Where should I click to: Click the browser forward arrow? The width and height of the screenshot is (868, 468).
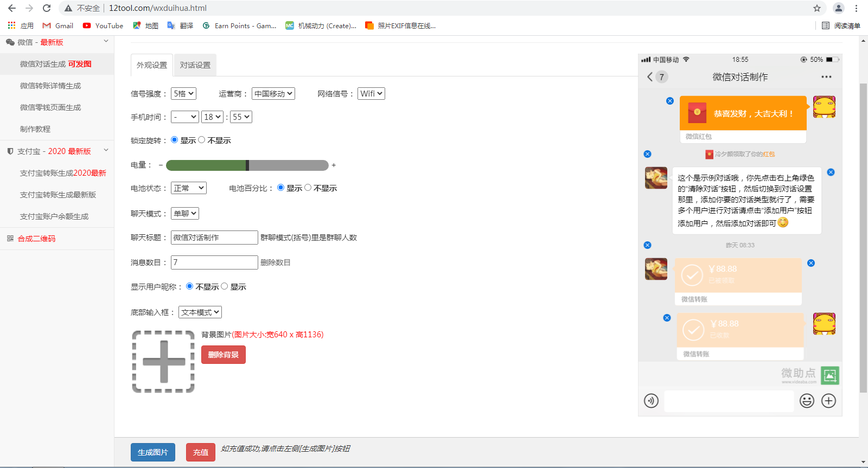pyautogui.click(x=29, y=8)
